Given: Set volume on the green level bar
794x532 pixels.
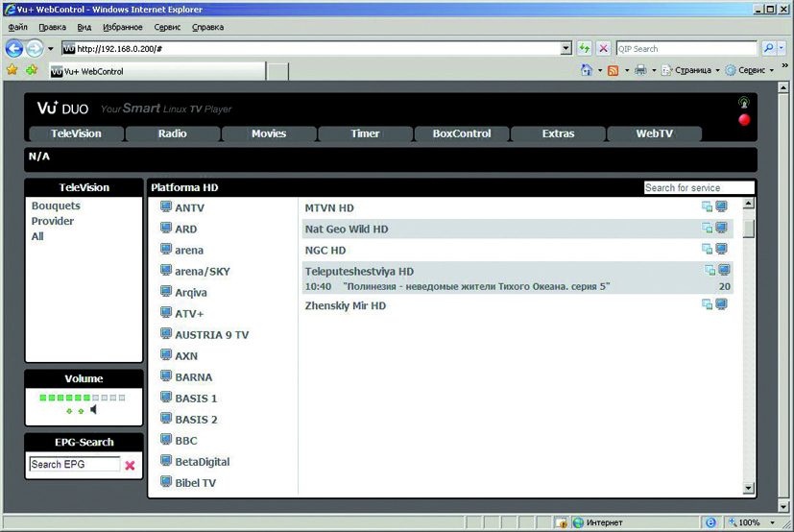Looking at the screenshot, I should [83, 398].
